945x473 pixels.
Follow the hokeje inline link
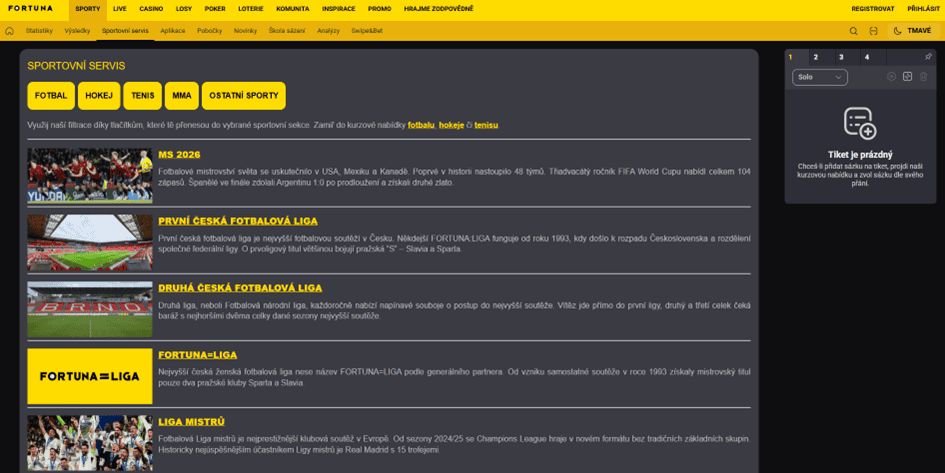pos(451,125)
